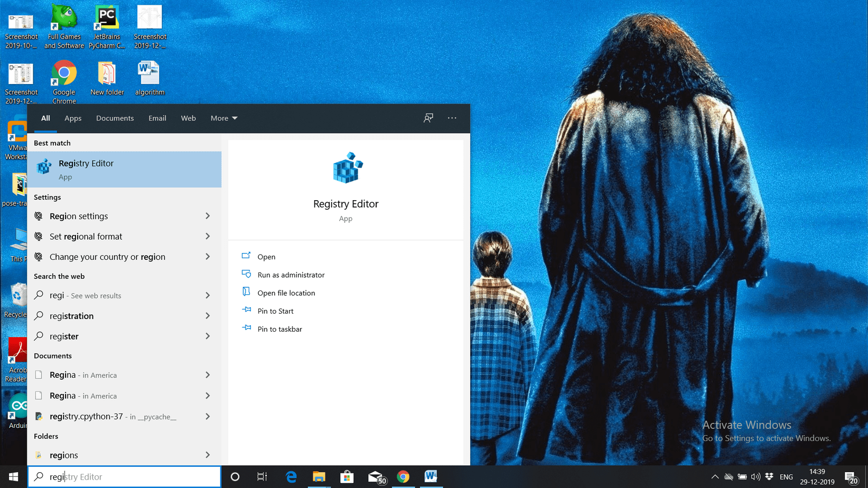Viewport: 868px width, 488px height.
Task: Open the More filter dropdown
Action: point(224,118)
